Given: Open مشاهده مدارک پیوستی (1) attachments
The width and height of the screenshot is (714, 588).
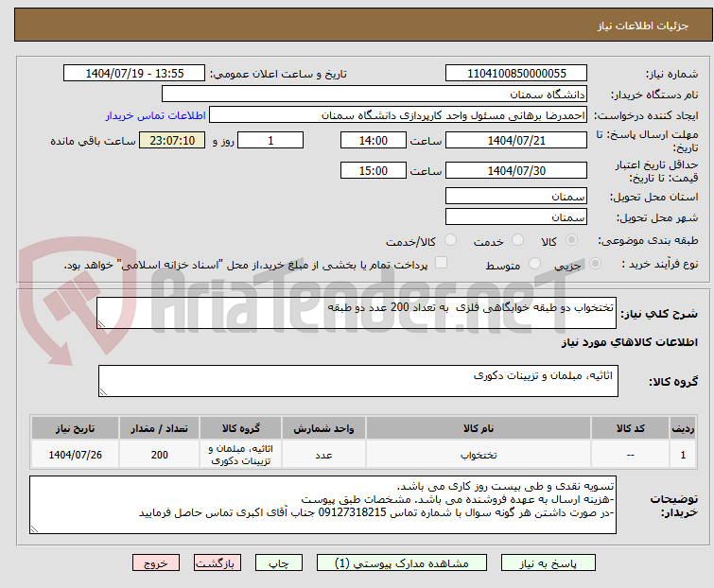Looking at the screenshot, I should (402, 563).
